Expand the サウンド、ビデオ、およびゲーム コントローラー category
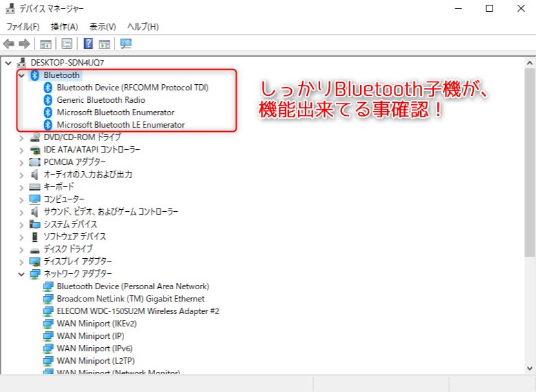 pyautogui.click(x=21, y=213)
